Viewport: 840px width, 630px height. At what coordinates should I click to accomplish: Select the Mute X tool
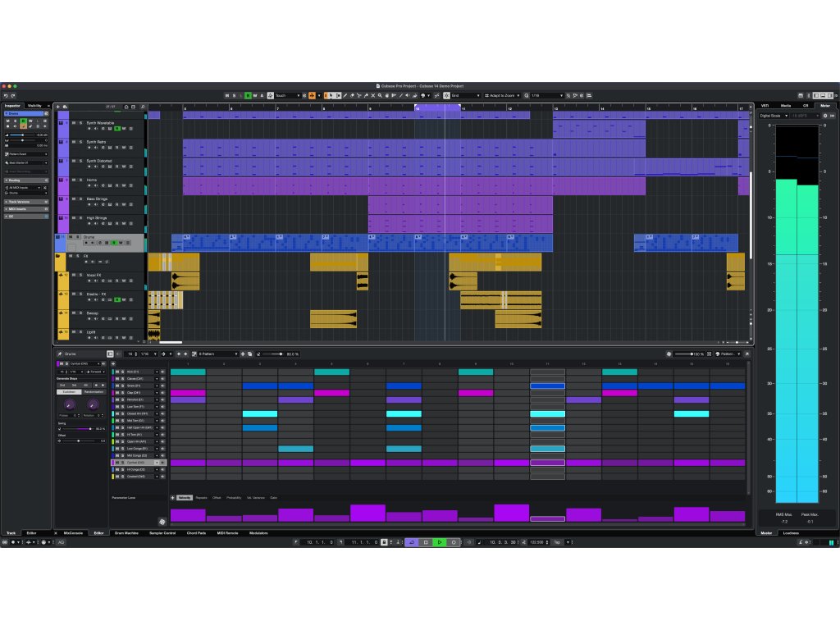tap(373, 95)
